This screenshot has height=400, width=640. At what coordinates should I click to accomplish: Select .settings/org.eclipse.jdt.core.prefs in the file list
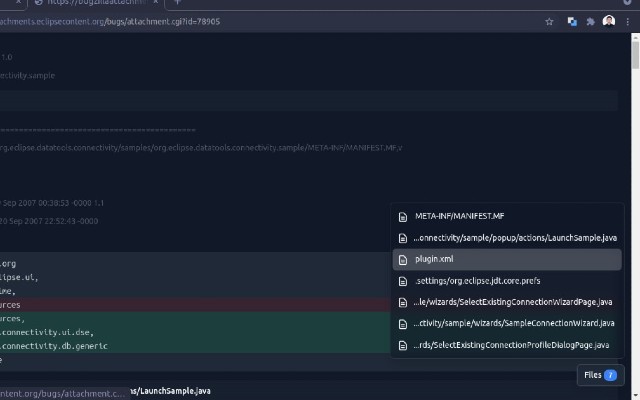click(477, 281)
